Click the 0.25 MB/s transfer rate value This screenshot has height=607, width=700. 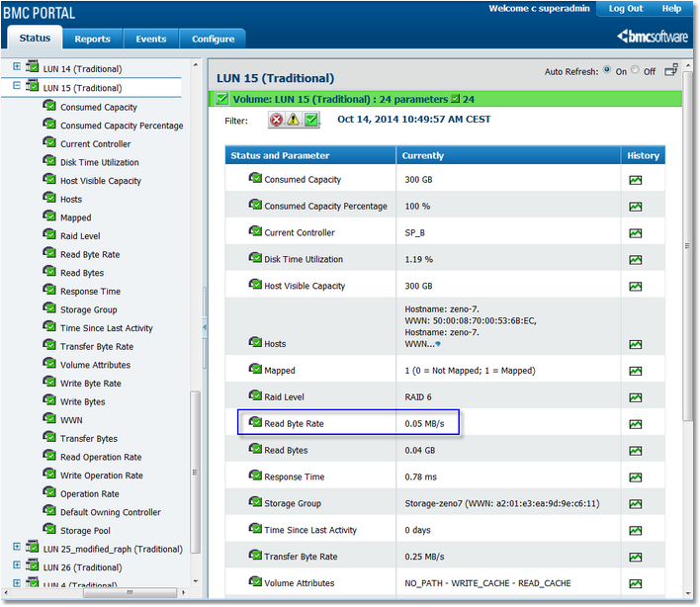(424, 557)
